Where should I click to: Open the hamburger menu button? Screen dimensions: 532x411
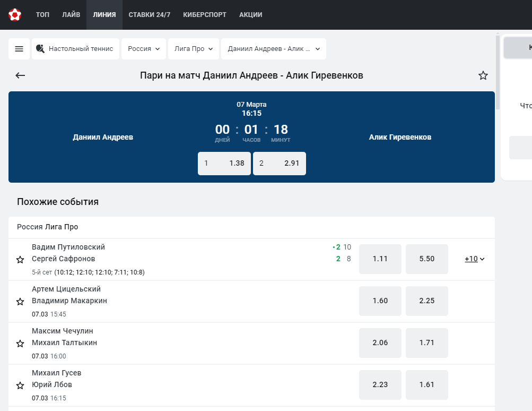click(19, 49)
